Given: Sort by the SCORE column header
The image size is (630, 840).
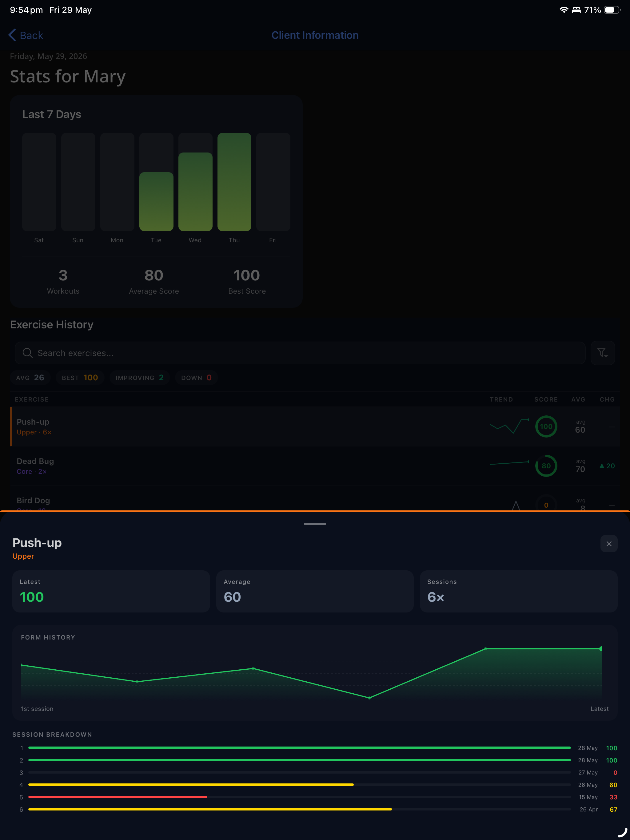Looking at the screenshot, I should tap(546, 399).
